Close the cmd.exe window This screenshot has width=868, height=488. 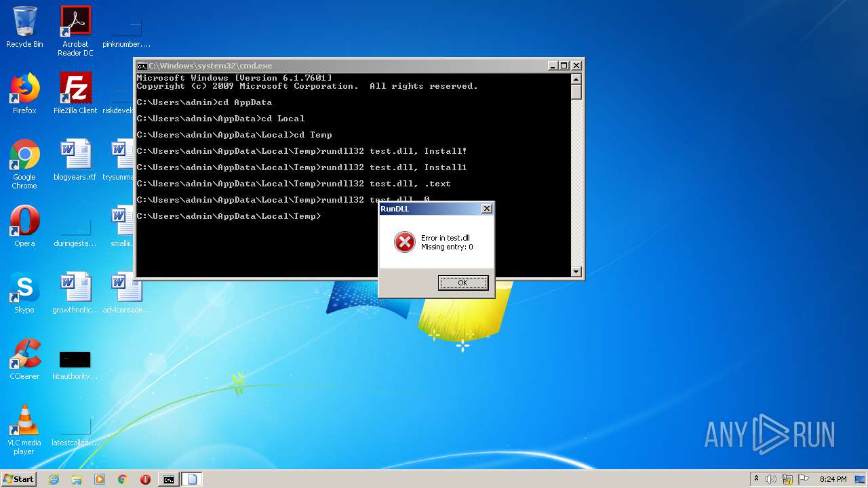pos(576,66)
